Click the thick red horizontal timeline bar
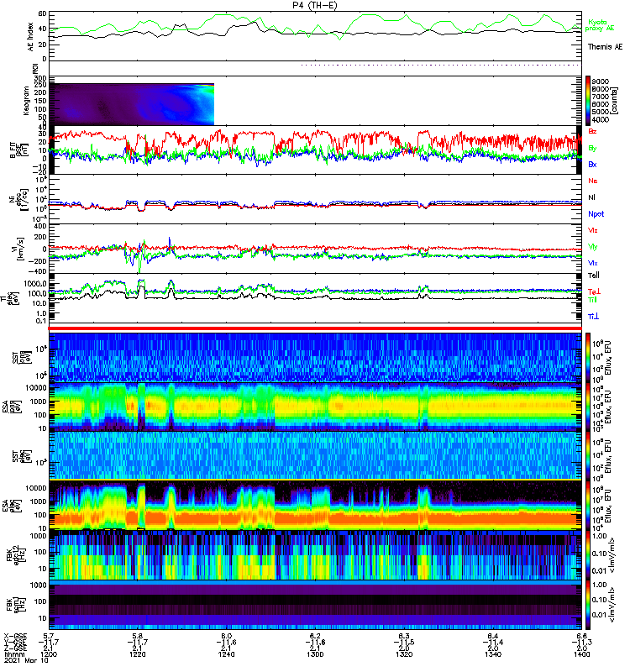This screenshot has width=630, height=672. tap(315, 328)
